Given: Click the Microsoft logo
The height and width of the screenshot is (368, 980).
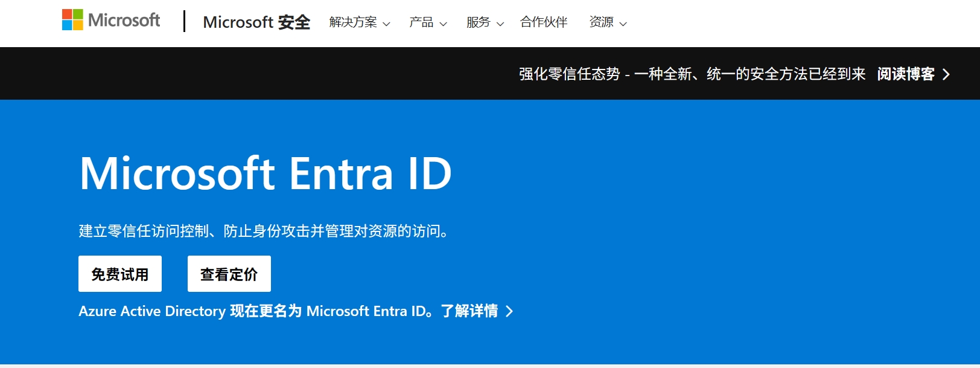Looking at the screenshot, I should 111,20.
